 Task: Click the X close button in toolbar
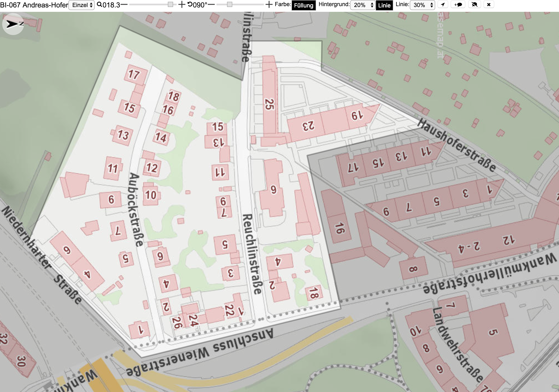pyautogui.click(x=489, y=5)
